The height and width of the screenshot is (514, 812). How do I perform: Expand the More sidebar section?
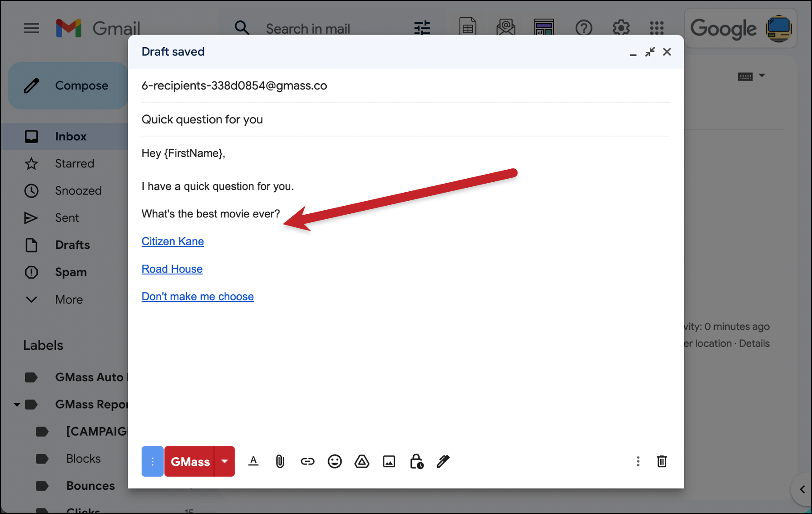point(69,300)
